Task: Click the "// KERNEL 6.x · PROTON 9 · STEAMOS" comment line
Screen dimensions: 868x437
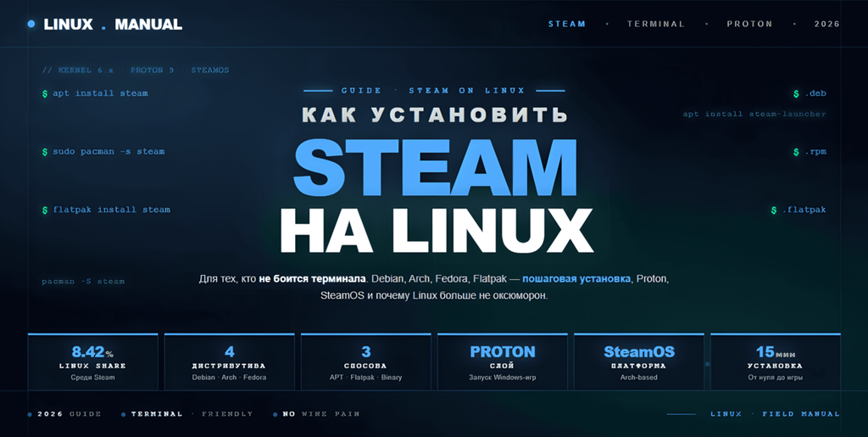Action: click(136, 70)
